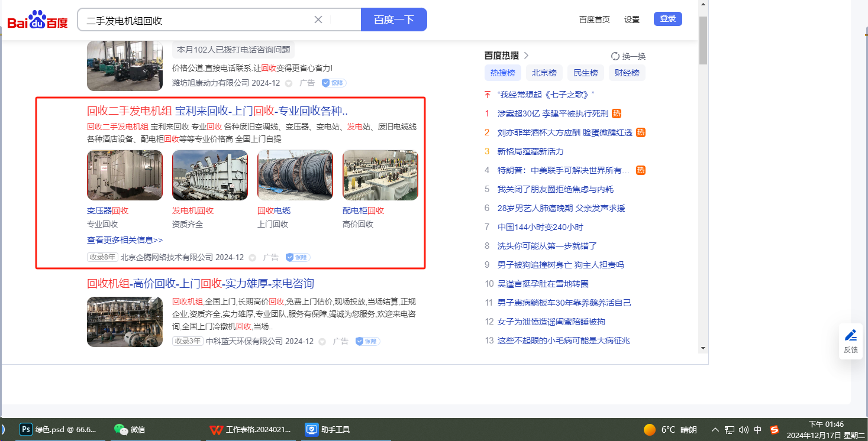Click the generator thumbnail above 发电机回收
The image size is (868, 441).
[x=210, y=175]
